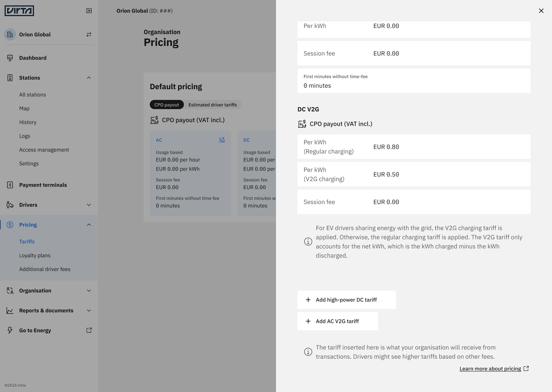Expand the Organisation section

pyautogui.click(x=89, y=291)
